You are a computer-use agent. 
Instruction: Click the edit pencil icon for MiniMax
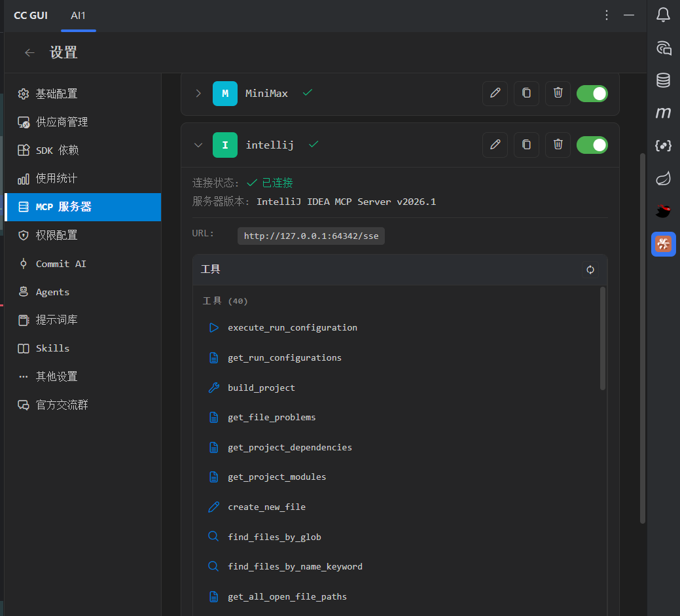[495, 93]
